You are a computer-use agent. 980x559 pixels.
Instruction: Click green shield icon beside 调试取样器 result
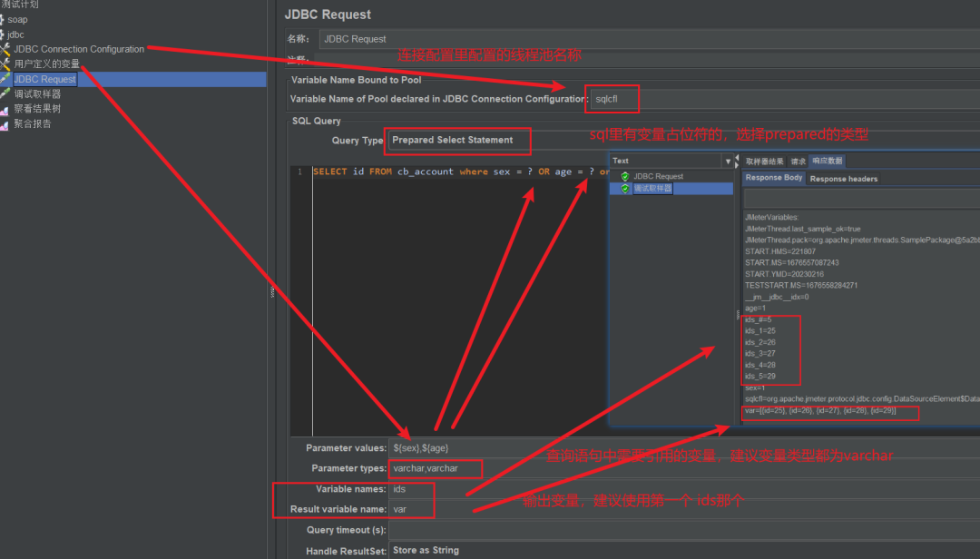[623, 188]
